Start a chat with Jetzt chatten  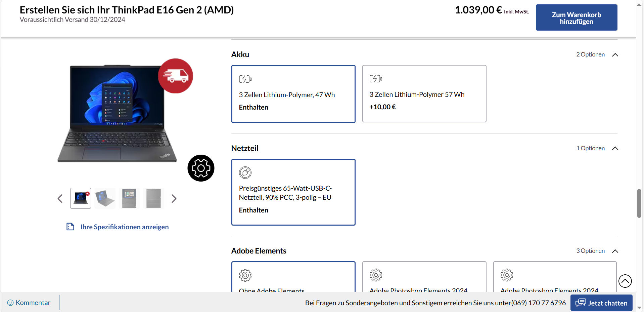601,303
